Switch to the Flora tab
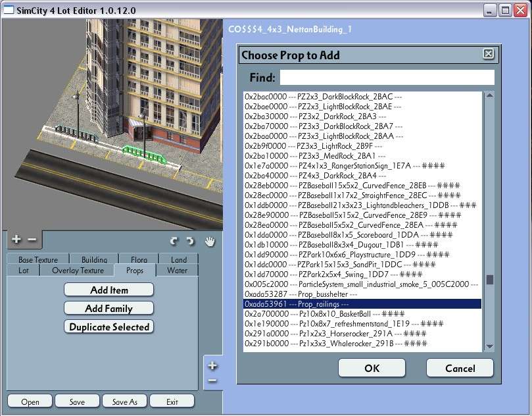 click(139, 259)
